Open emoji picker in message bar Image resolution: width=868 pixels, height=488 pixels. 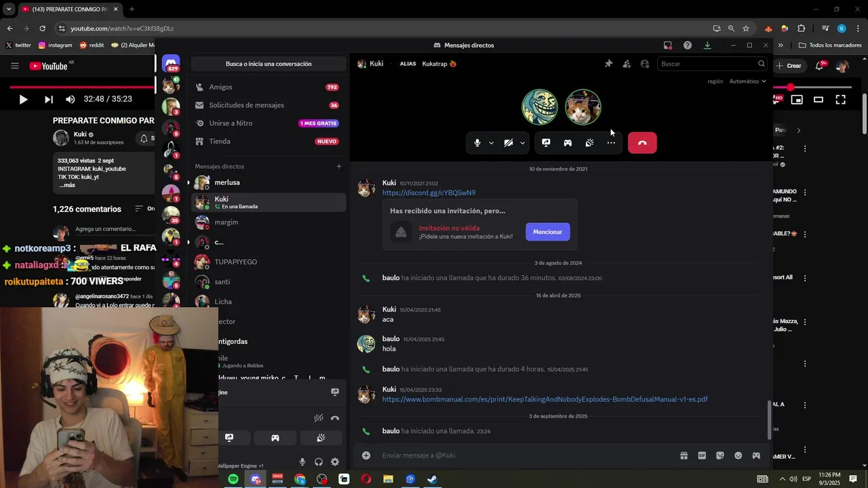click(738, 455)
